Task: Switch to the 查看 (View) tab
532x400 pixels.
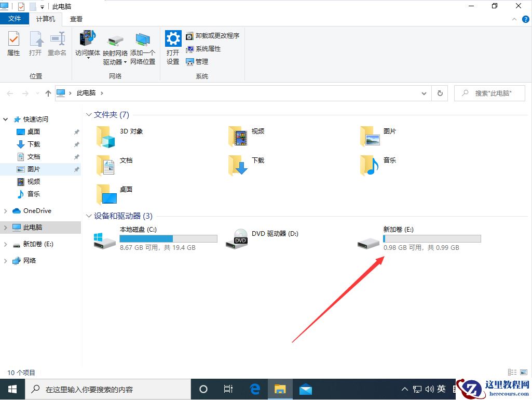Action: pos(75,19)
